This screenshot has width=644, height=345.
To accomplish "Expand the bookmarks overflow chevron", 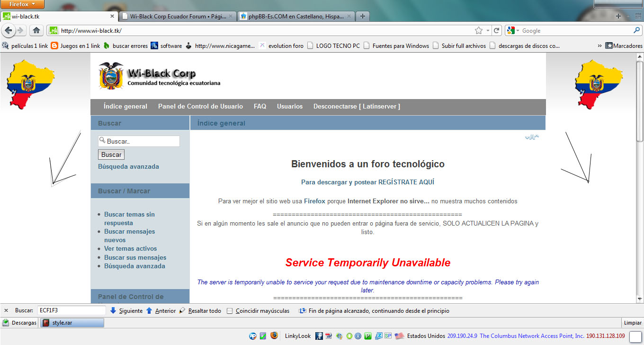I will pos(599,46).
